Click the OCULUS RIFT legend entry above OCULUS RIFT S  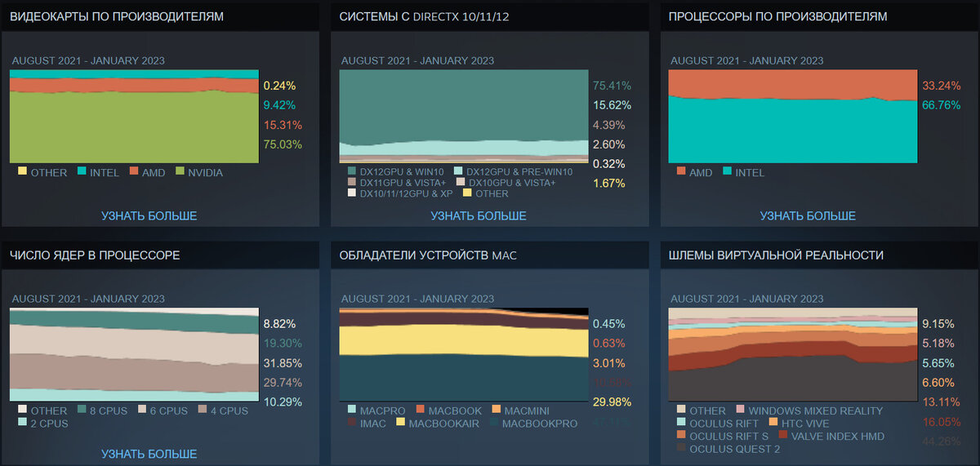coord(719,423)
